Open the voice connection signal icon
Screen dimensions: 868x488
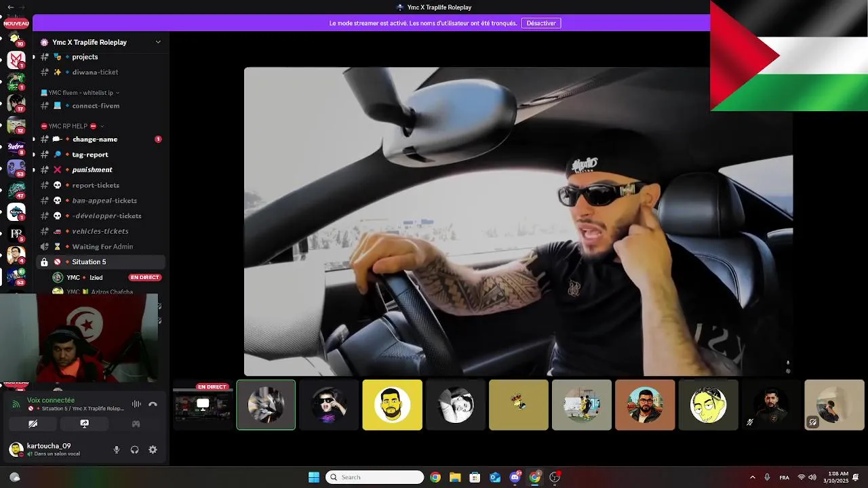click(x=16, y=404)
